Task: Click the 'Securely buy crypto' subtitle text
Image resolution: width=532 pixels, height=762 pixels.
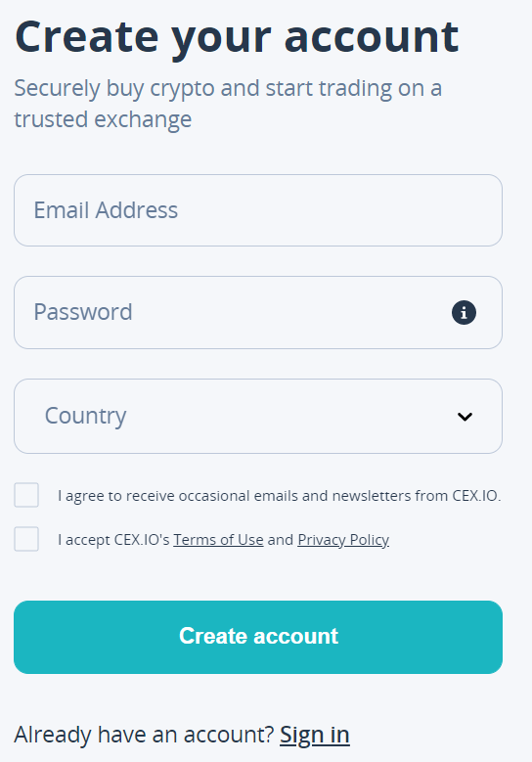Action: pos(228,104)
